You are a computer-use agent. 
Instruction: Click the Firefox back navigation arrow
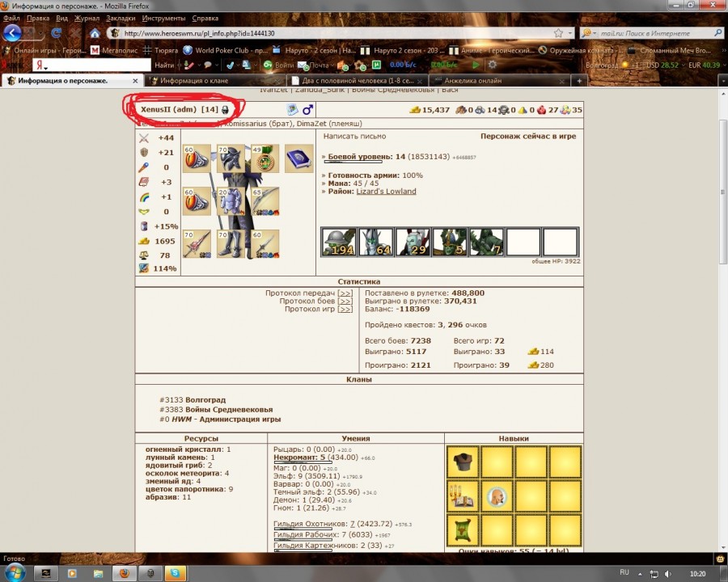(x=12, y=33)
